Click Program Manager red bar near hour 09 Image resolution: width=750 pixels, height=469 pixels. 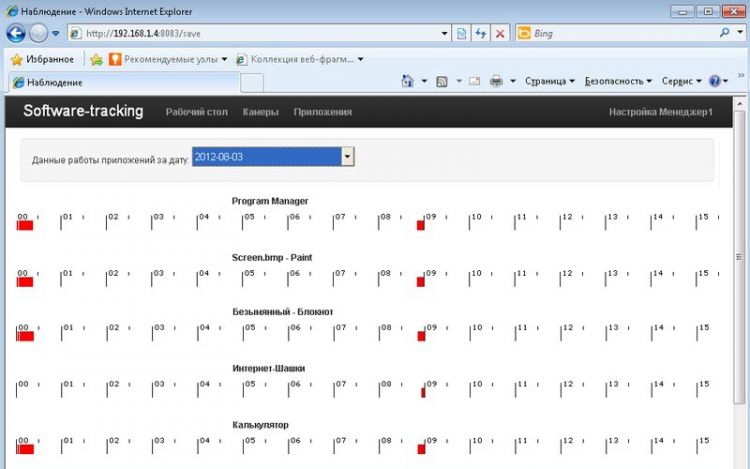pyautogui.click(x=420, y=225)
